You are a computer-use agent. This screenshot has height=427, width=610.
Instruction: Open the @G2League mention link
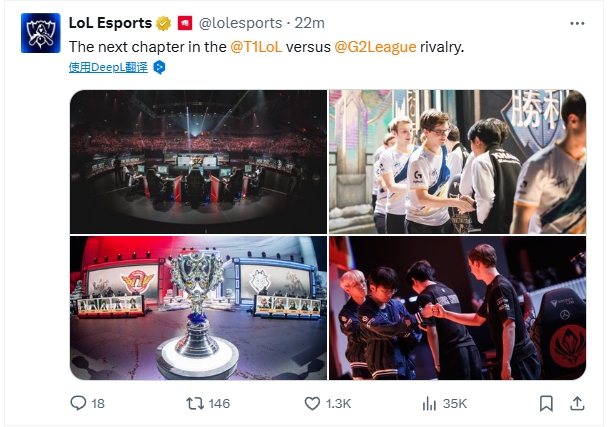[x=375, y=47]
